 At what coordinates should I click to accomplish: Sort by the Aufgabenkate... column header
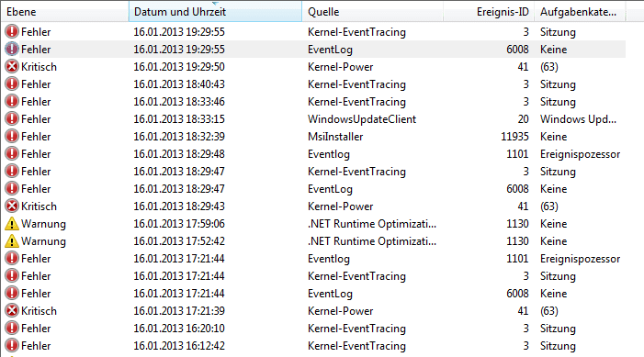click(x=580, y=12)
